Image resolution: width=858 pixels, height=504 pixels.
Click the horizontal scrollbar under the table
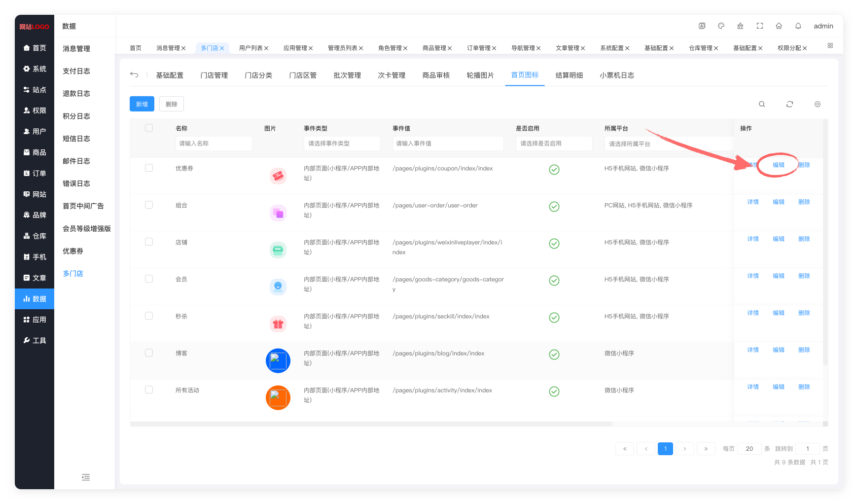coord(371,424)
